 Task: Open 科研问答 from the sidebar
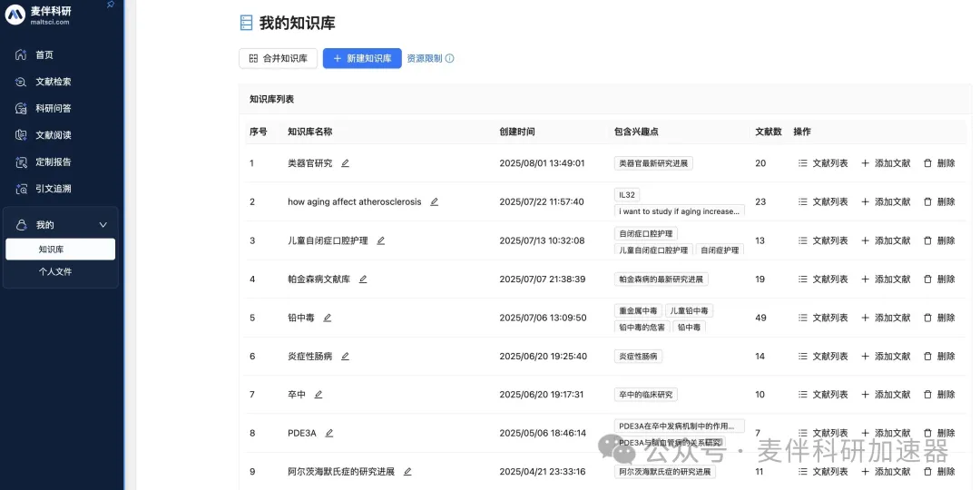[53, 109]
